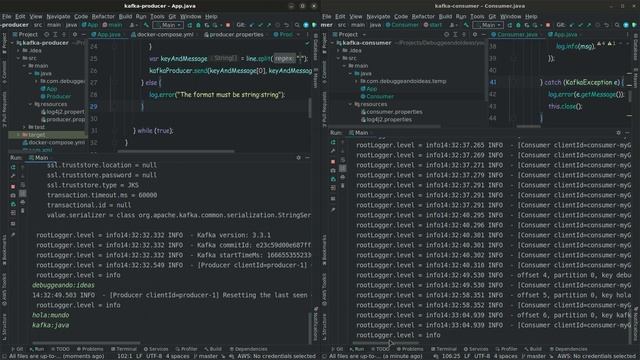Build project hammer in kafka-consumer toolbar
This screenshot has width=640, height=360.
coord(467,25)
